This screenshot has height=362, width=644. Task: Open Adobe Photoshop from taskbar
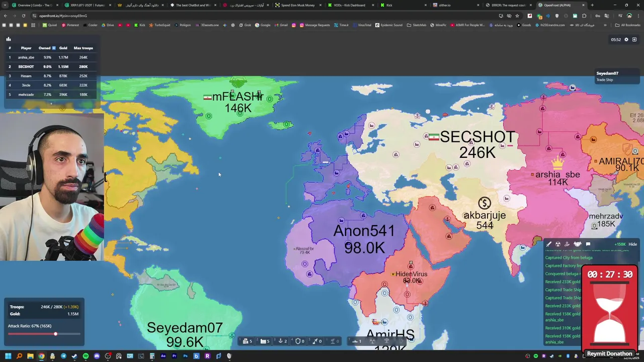186,356
